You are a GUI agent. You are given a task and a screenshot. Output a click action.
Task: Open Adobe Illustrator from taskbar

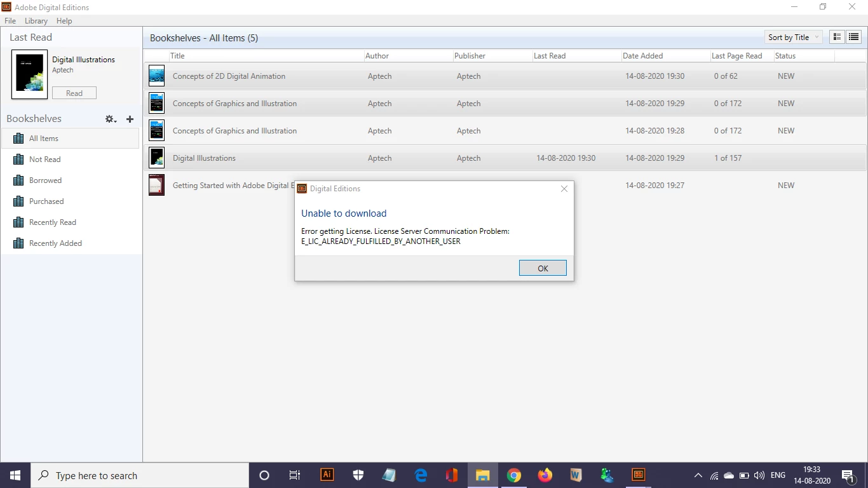[327, 475]
